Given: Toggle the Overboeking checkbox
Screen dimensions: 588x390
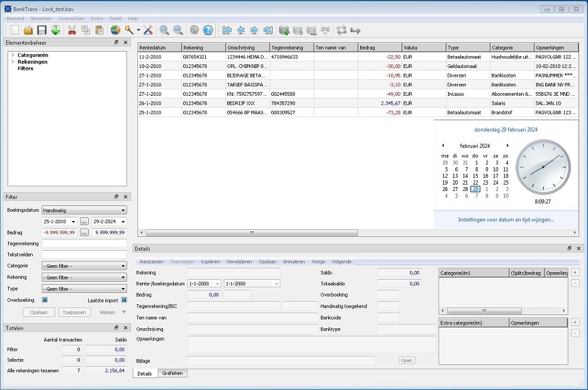Looking at the screenshot, I should click(45, 300).
